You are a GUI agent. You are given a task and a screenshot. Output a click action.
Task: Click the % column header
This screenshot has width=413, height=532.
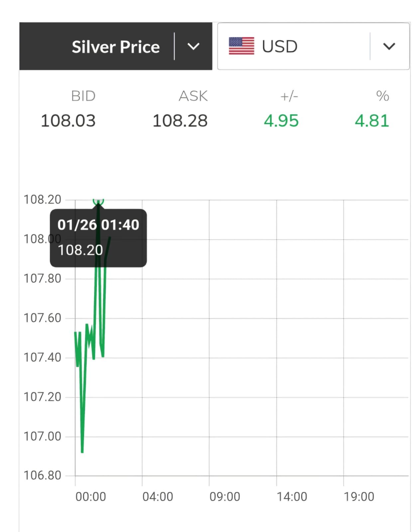pos(382,96)
